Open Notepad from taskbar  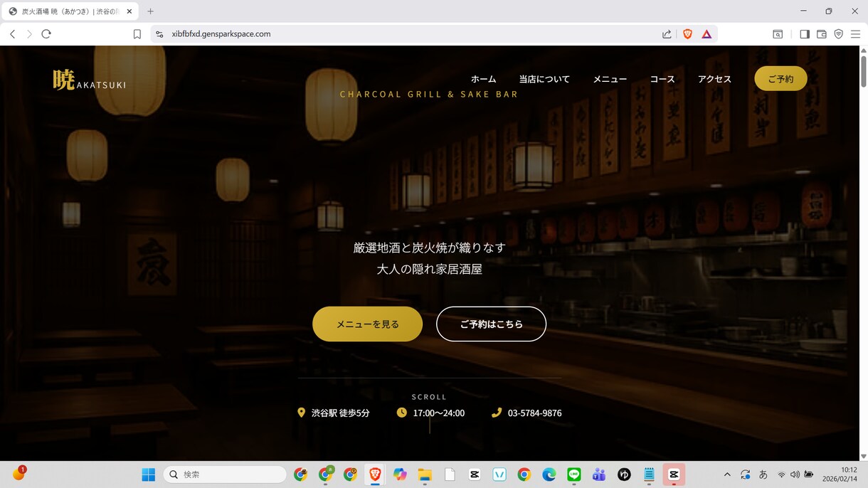(x=649, y=474)
